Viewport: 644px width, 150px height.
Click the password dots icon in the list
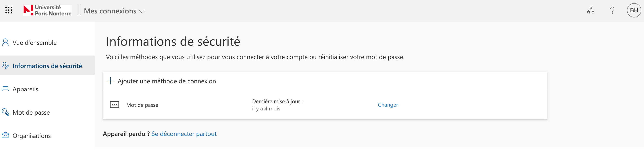(x=115, y=105)
